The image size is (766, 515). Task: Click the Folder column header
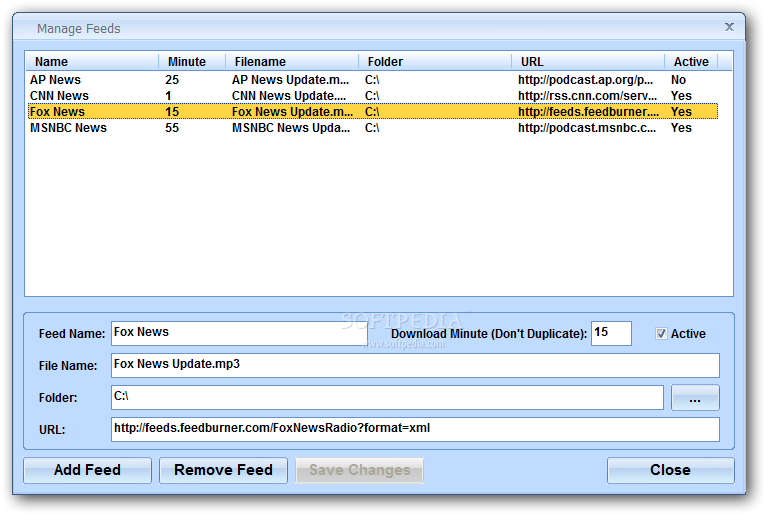click(x=435, y=62)
